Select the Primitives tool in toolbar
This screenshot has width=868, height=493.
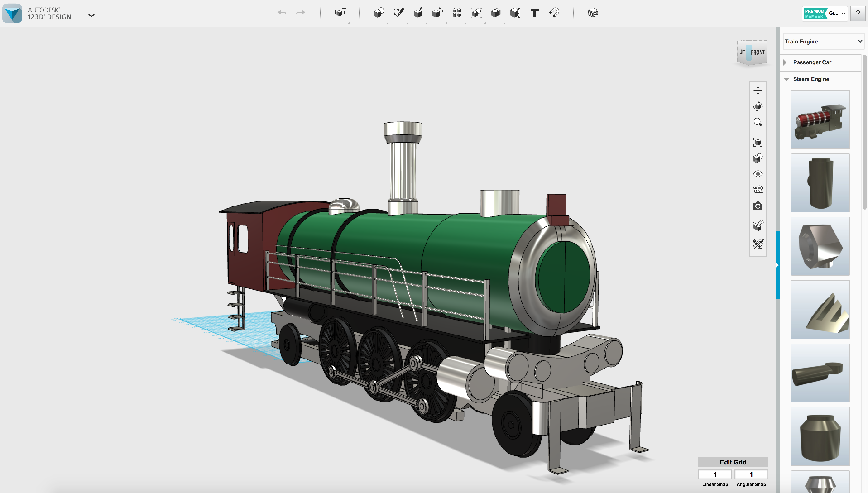click(x=379, y=13)
